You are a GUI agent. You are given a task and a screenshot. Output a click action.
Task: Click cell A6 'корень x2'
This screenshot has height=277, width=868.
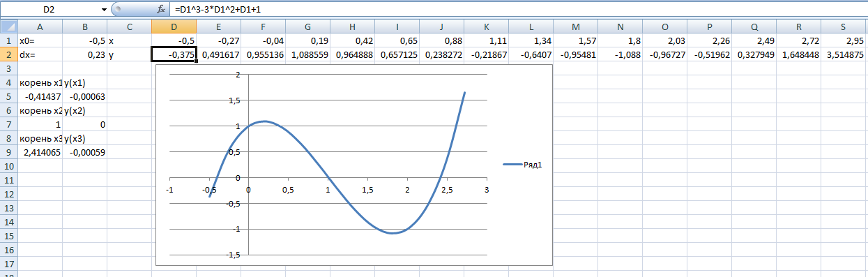[x=40, y=110]
